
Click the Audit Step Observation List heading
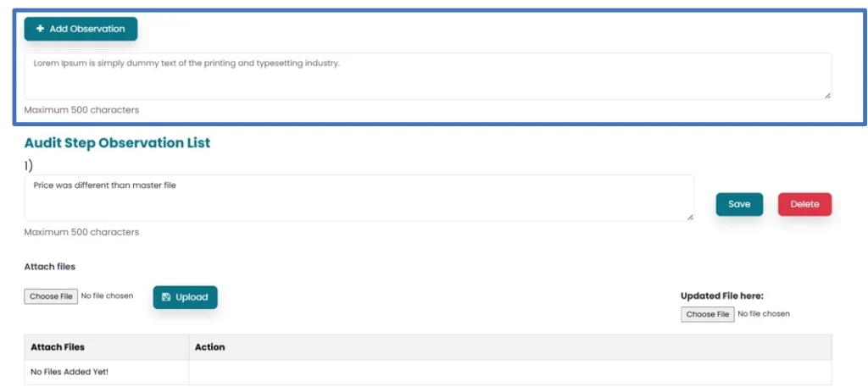pyautogui.click(x=117, y=143)
